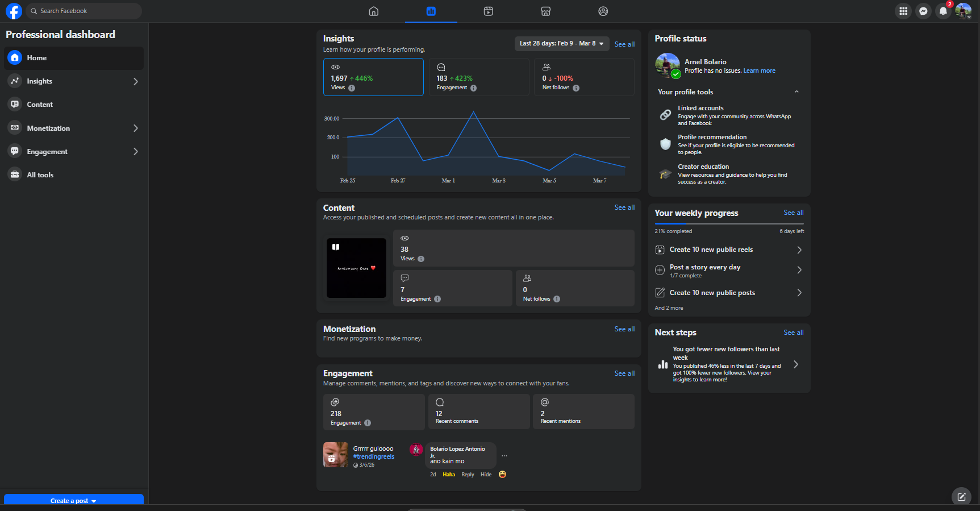Image resolution: width=980 pixels, height=511 pixels.
Task: Click the Search Facebook field
Action: [84, 11]
